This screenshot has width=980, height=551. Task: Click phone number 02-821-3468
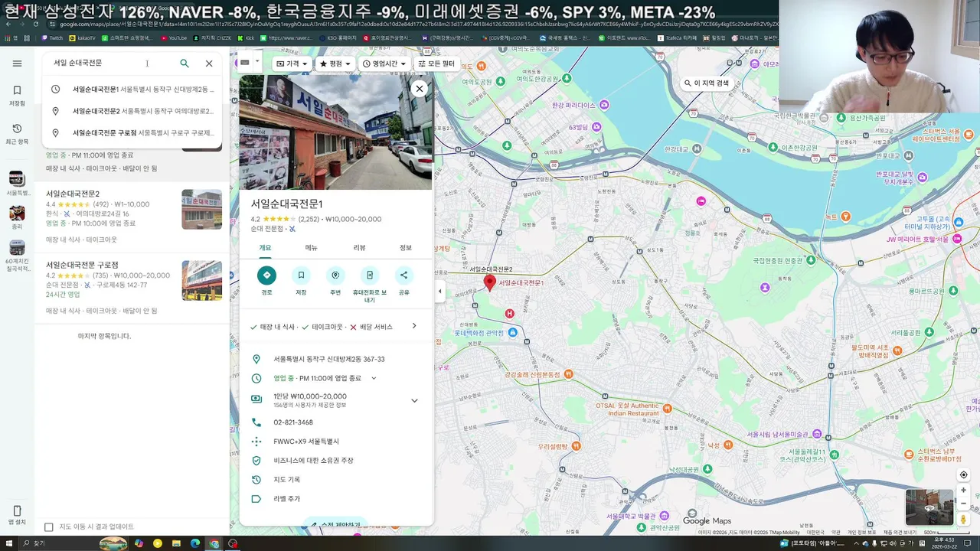click(x=293, y=422)
